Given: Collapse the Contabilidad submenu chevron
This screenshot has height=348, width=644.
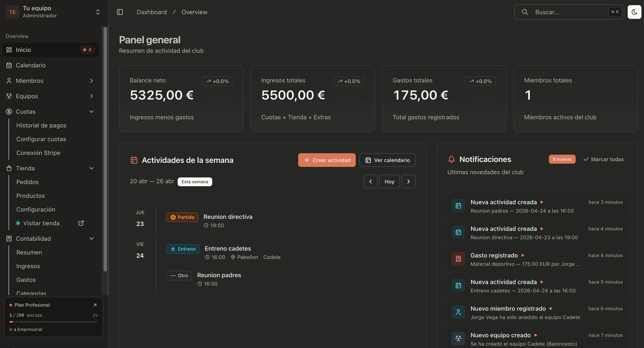Looking at the screenshot, I should tap(91, 239).
